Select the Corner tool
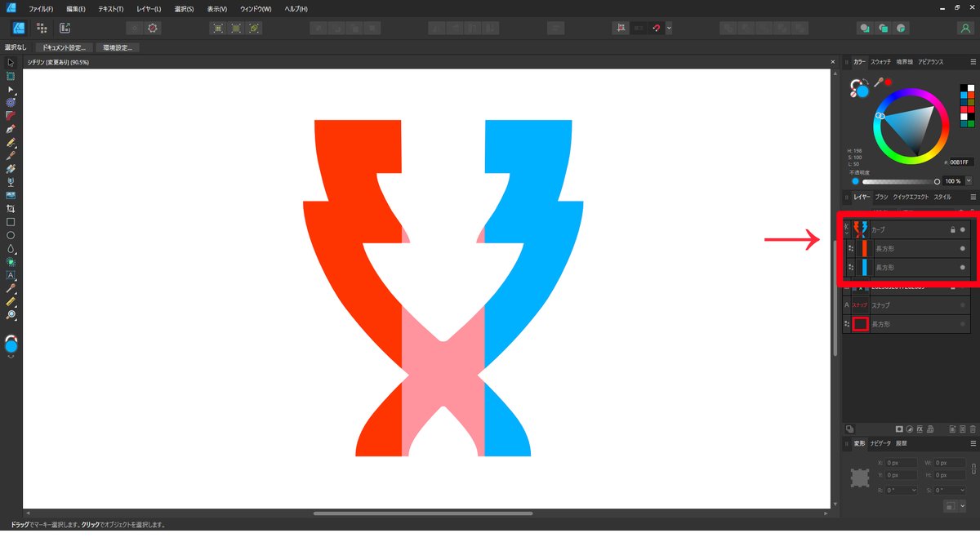Screen dimensions: 980x551 click(x=11, y=115)
